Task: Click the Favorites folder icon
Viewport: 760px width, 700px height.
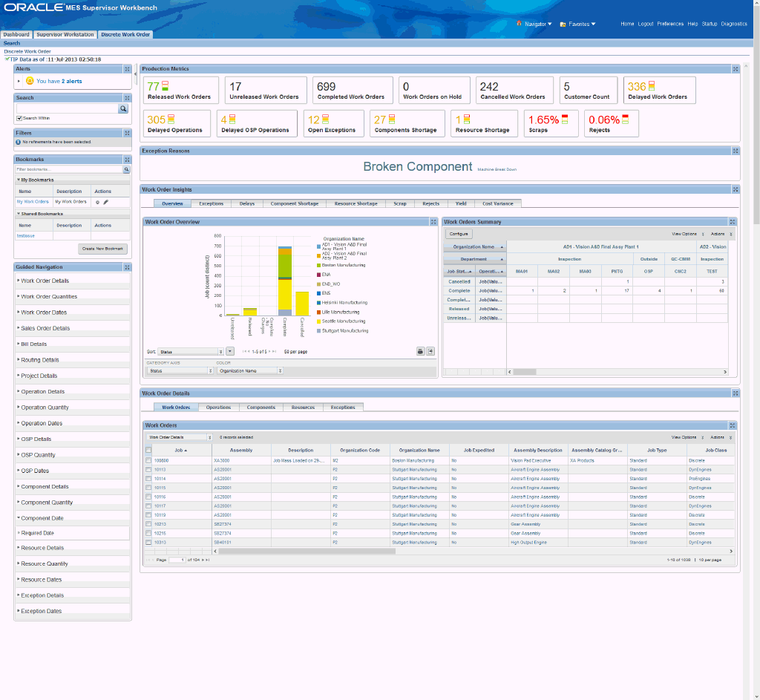Action: tap(563, 24)
